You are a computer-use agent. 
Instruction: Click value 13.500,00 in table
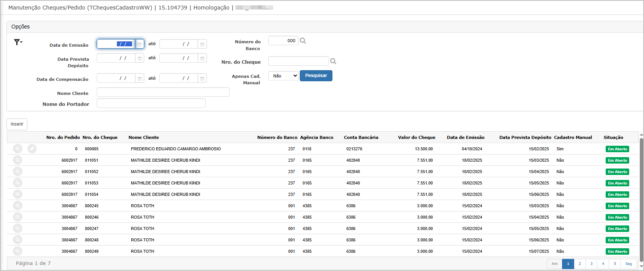[424, 149]
